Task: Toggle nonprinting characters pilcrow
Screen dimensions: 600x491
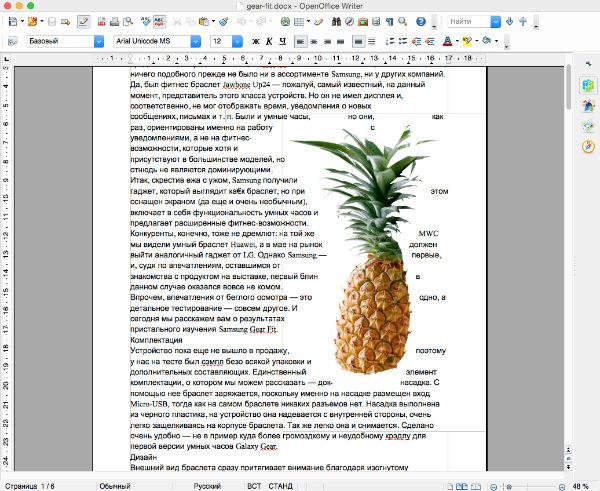Action: (x=389, y=21)
